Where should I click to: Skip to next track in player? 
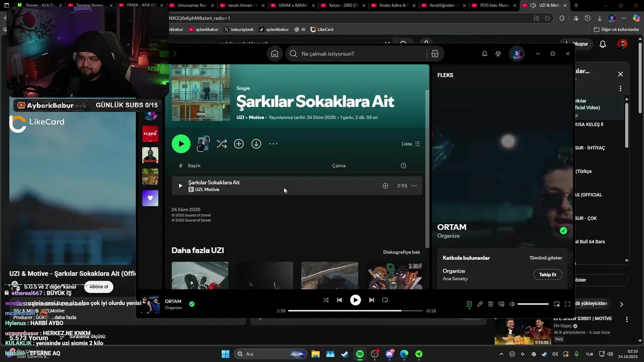click(371, 300)
